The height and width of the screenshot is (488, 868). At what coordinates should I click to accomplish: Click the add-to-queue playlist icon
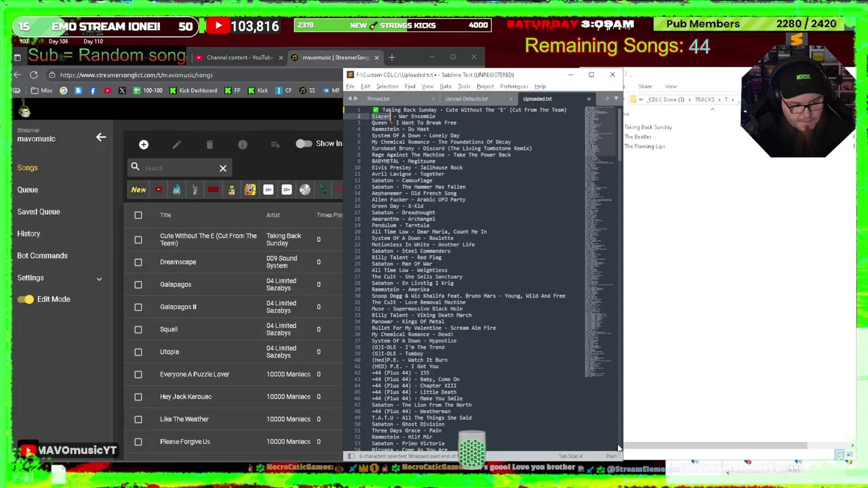tap(275, 144)
